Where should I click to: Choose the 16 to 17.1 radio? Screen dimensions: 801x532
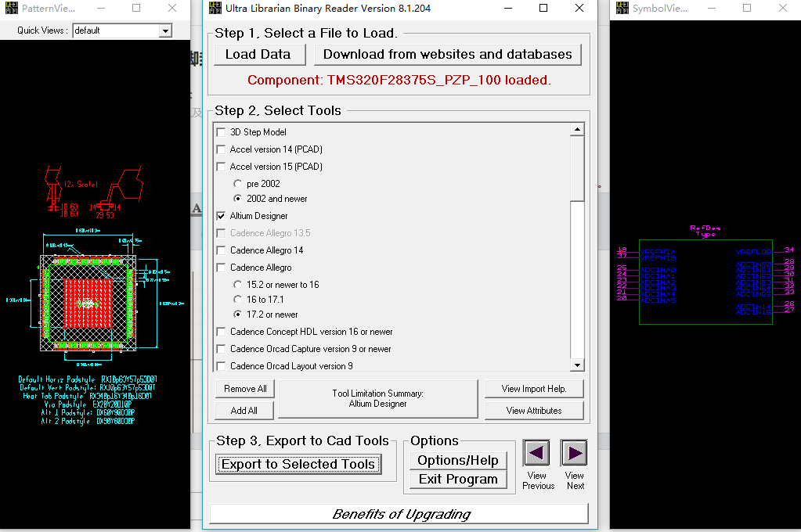pos(237,299)
